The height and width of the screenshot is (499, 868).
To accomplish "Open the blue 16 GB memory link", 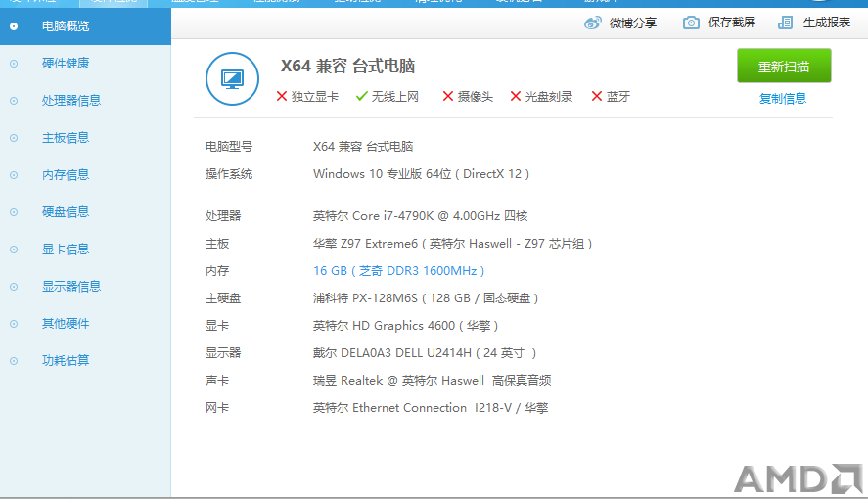I will tap(398, 270).
